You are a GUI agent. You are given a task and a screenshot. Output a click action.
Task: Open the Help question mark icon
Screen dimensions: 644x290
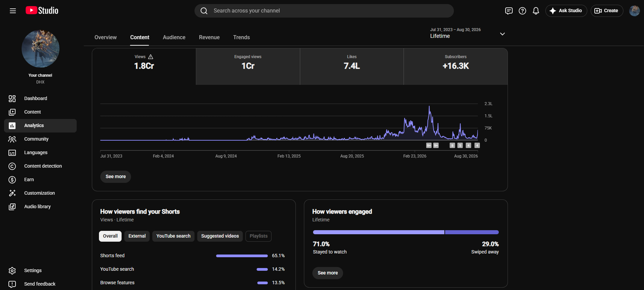[x=522, y=11]
